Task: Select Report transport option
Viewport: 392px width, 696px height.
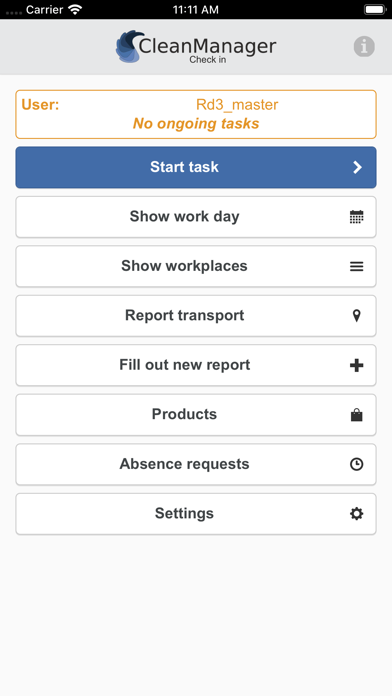Action: coord(196,316)
